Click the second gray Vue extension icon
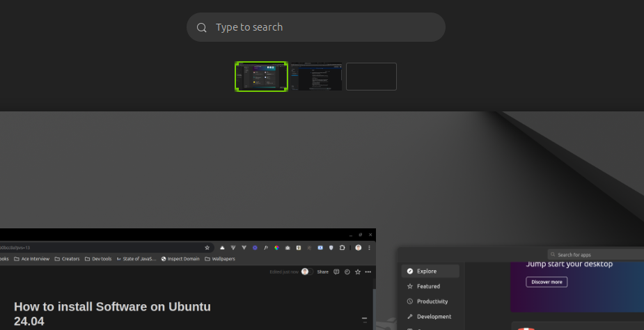This screenshot has width=644, height=330. click(244, 248)
